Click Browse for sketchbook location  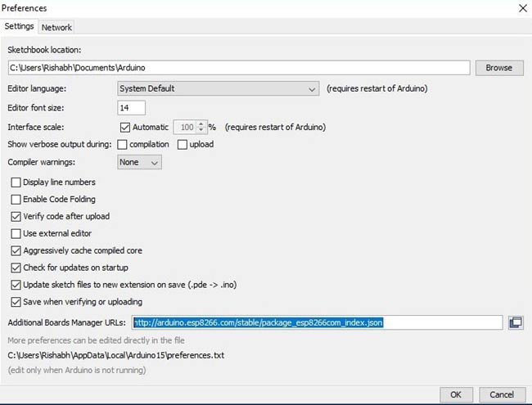click(x=499, y=68)
